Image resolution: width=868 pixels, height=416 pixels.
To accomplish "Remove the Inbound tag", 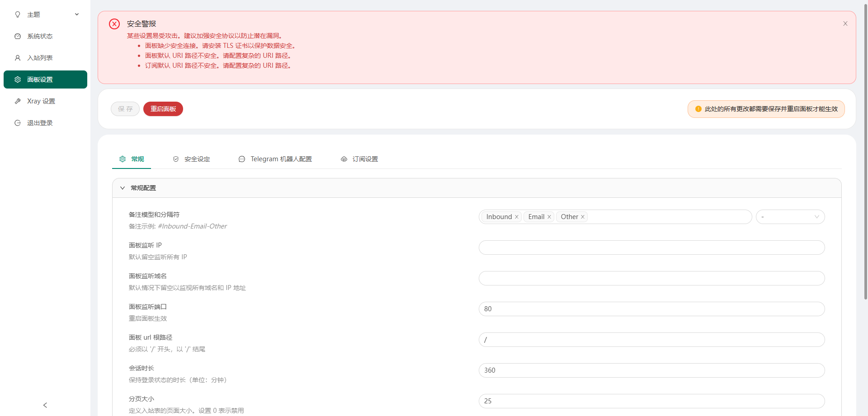I will [517, 217].
